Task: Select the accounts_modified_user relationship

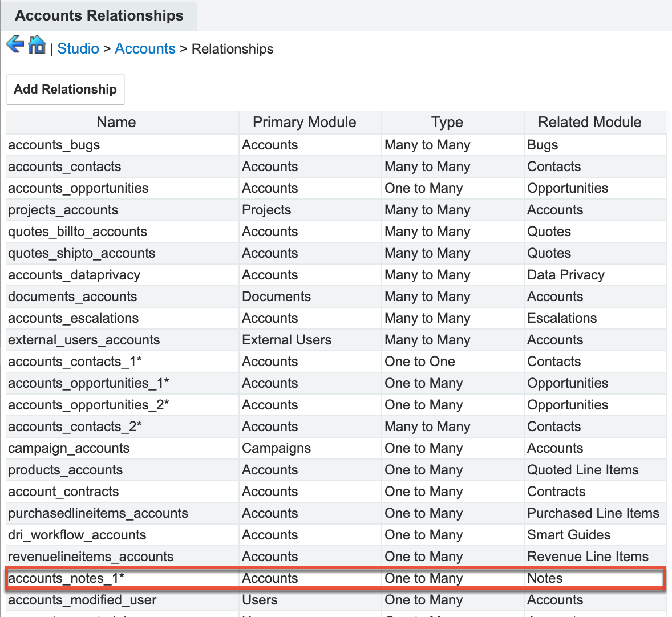Action: pyautogui.click(x=82, y=600)
